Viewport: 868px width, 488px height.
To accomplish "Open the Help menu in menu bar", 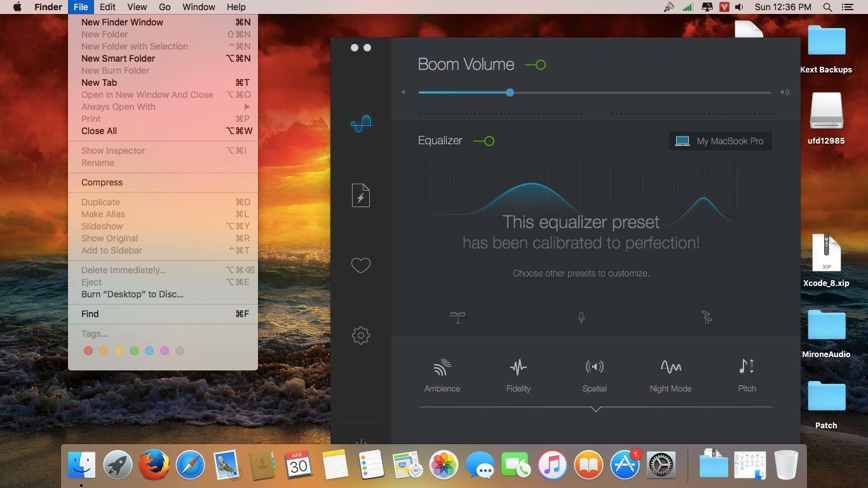I will [x=236, y=7].
